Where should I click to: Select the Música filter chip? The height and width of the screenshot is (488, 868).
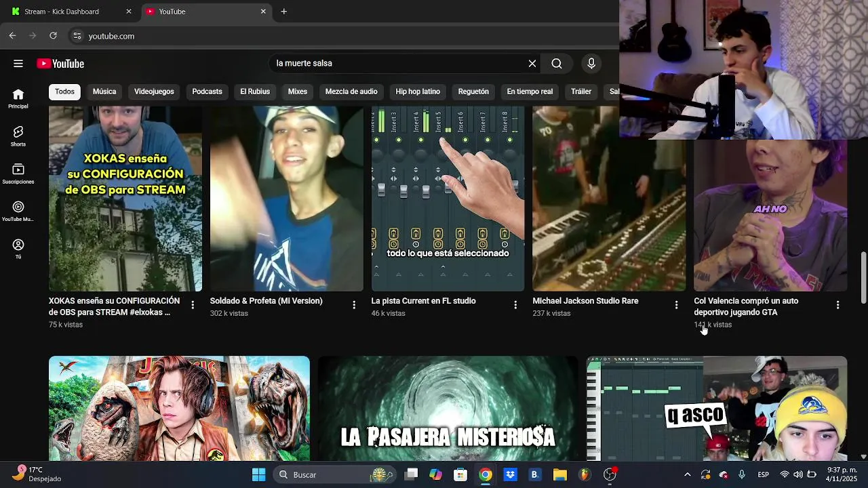click(x=104, y=91)
